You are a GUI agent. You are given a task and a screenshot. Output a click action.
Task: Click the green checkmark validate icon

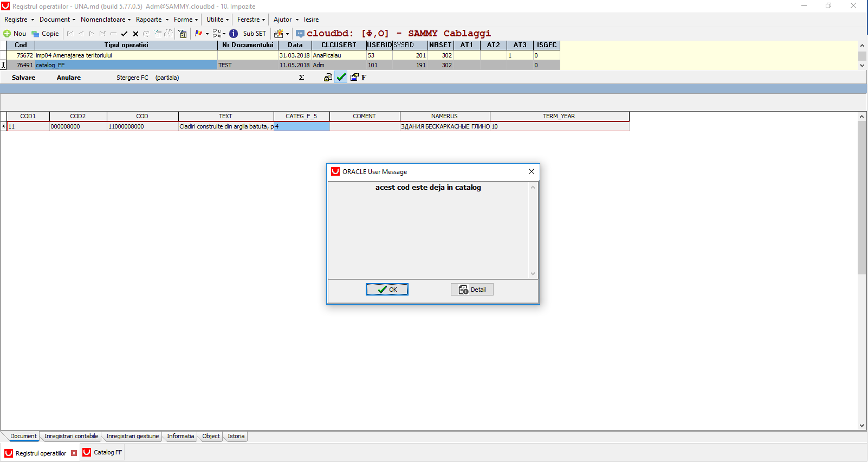point(341,78)
